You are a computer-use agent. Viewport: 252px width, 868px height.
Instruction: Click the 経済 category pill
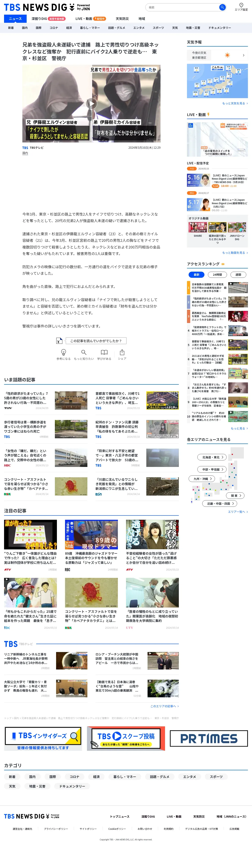pyautogui.click(x=96, y=776)
